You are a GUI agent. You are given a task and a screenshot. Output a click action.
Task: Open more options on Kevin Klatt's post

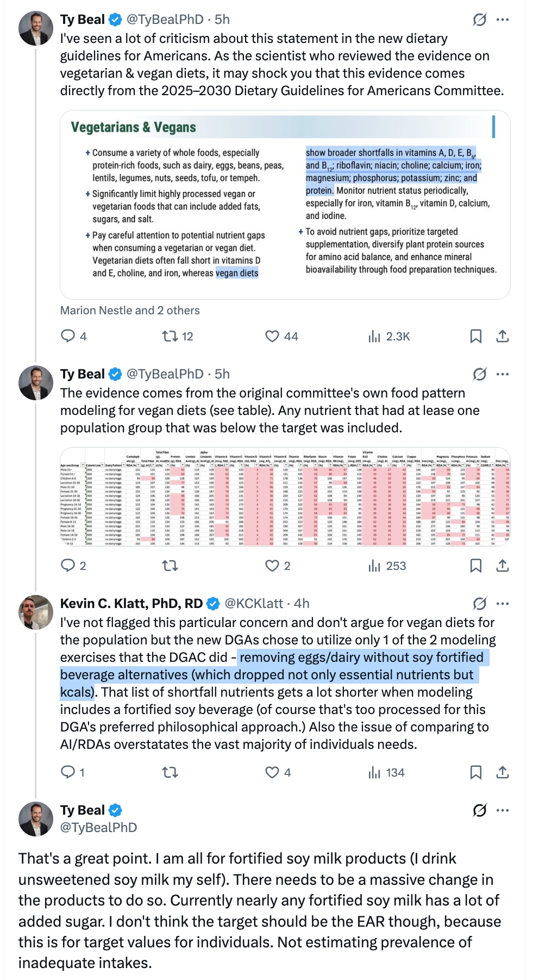[x=503, y=603]
